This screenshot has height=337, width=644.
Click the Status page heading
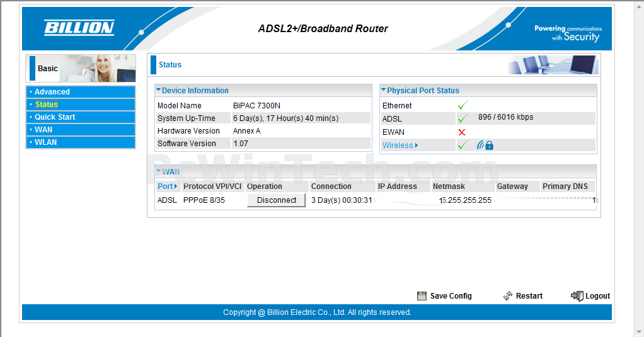click(170, 65)
